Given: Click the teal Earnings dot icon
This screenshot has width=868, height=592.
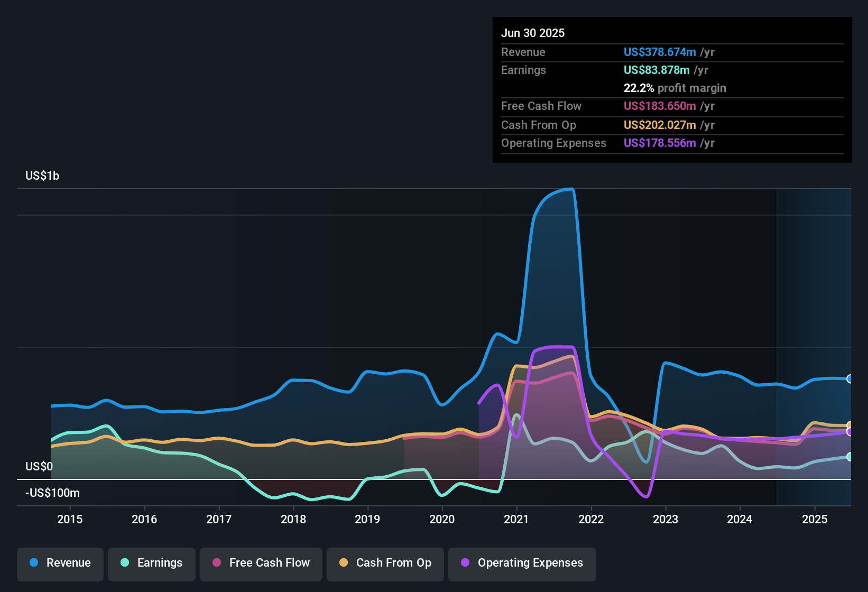Looking at the screenshot, I should pyautogui.click(x=125, y=563).
